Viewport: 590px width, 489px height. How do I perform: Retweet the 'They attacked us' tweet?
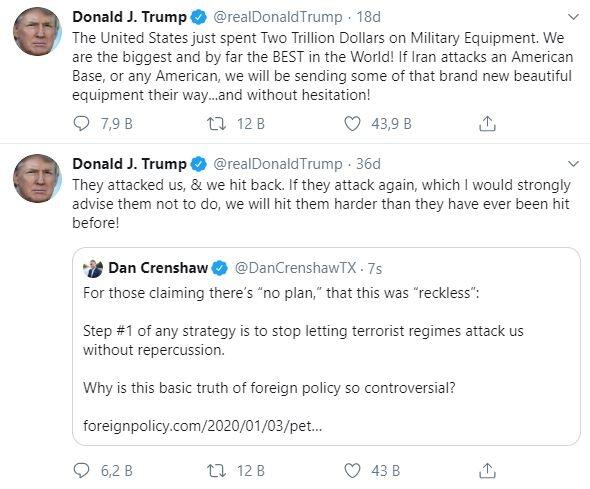217,471
